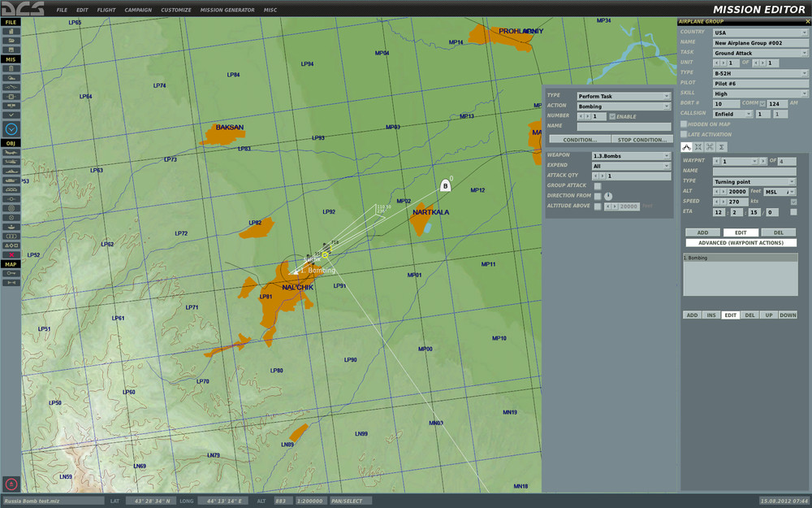812x508 pixels.
Task: Click the red X delete object icon
Action: tap(11, 254)
